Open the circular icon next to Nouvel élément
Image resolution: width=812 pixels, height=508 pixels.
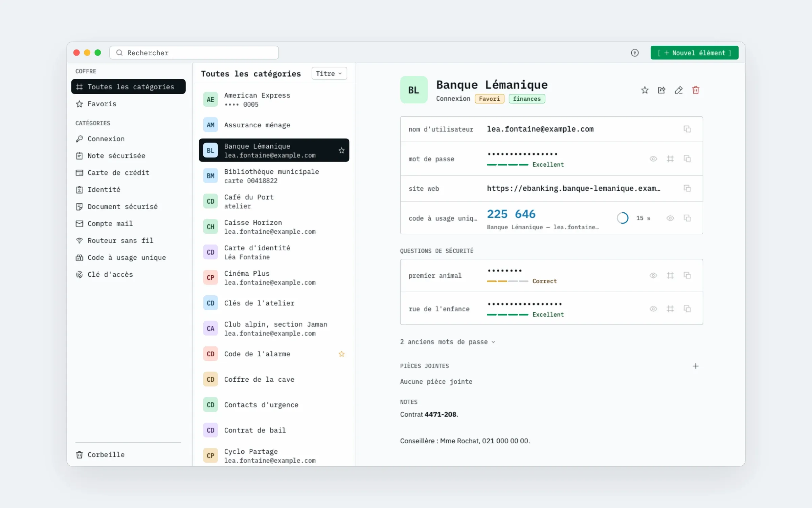click(x=635, y=53)
